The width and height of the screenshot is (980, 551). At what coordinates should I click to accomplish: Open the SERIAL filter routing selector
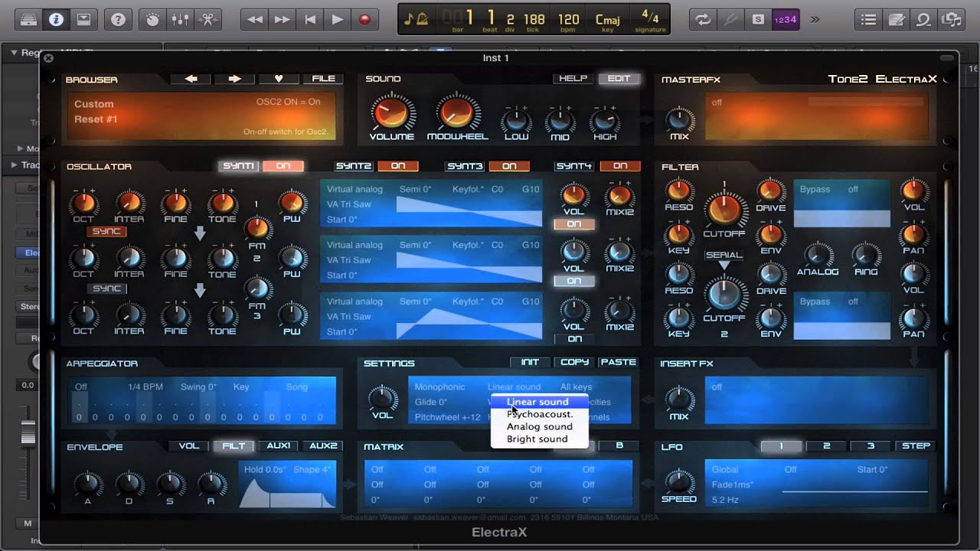(x=724, y=255)
